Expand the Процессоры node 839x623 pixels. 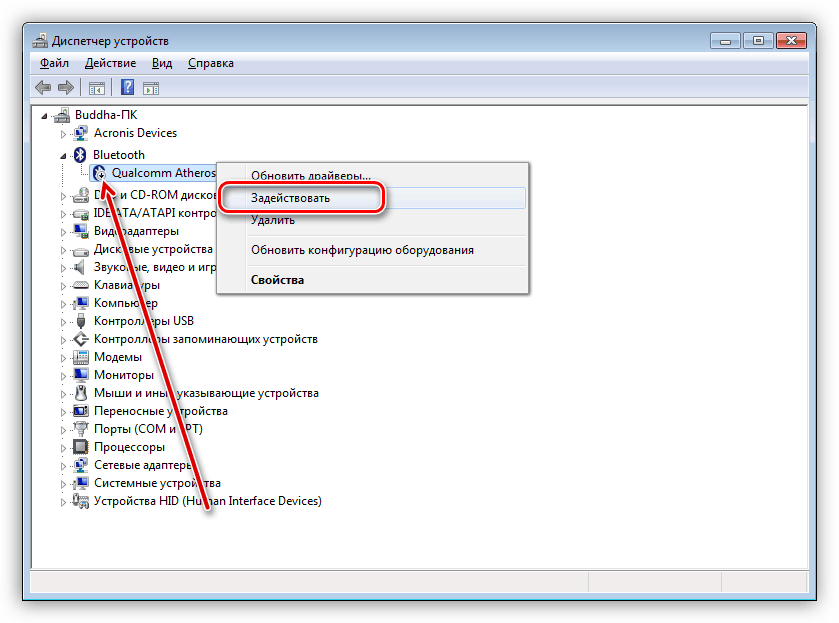pos(63,448)
